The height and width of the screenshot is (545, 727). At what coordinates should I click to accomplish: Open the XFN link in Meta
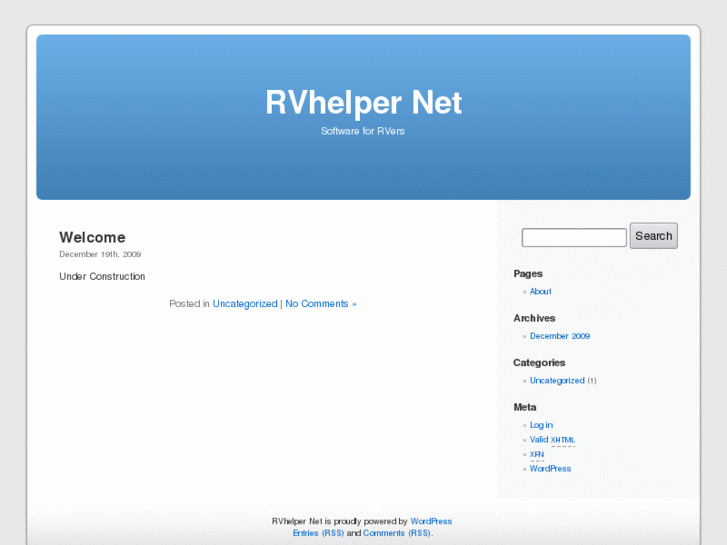[x=537, y=455]
